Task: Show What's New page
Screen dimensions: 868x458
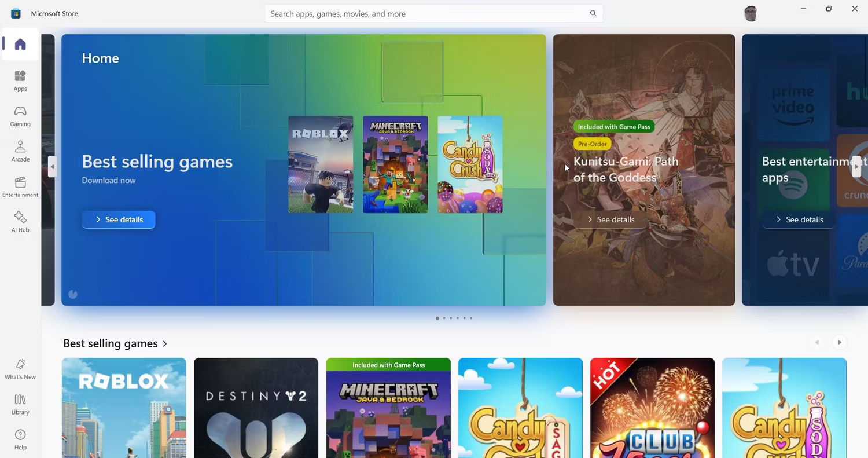Action: pos(20,369)
